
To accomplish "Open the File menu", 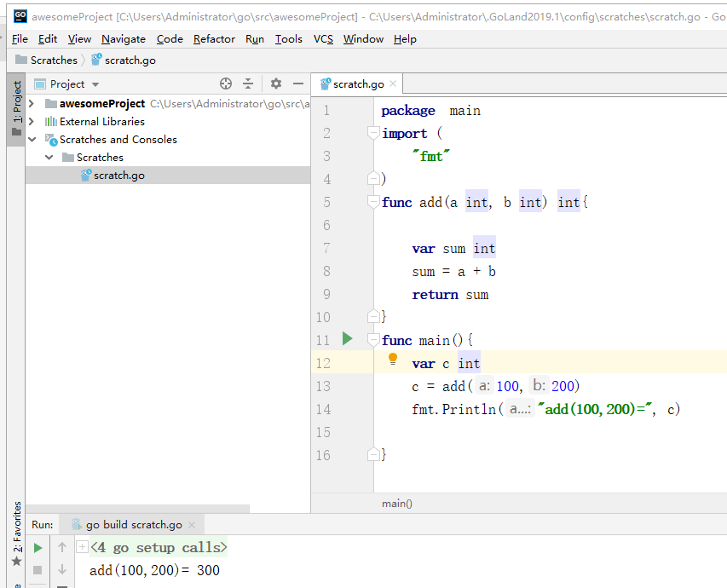I will [x=20, y=39].
